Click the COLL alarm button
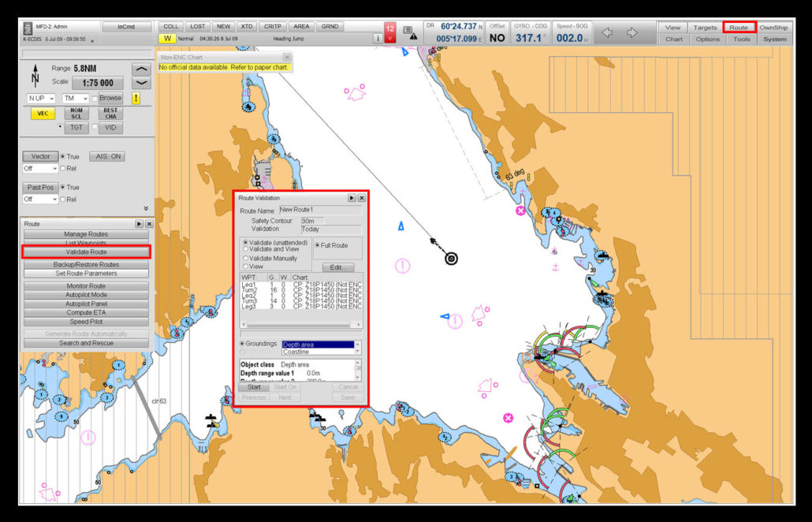This screenshot has height=522, width=812. (x=170, y=26)
